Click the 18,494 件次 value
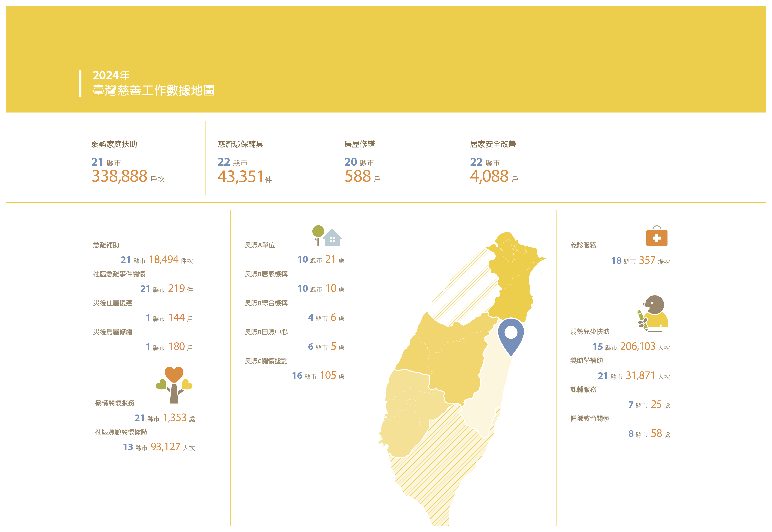The image size is (772, 532). point(171,259)
